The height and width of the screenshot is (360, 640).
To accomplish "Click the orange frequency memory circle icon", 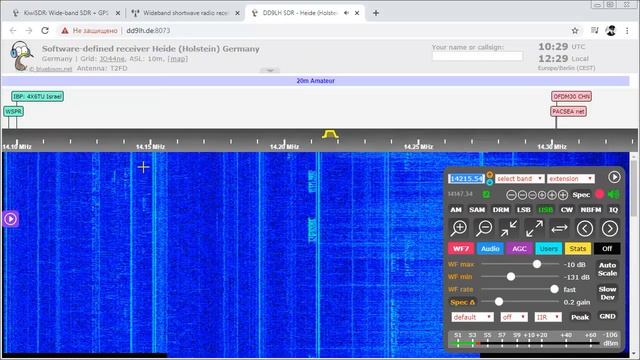I will click(489, 175).
